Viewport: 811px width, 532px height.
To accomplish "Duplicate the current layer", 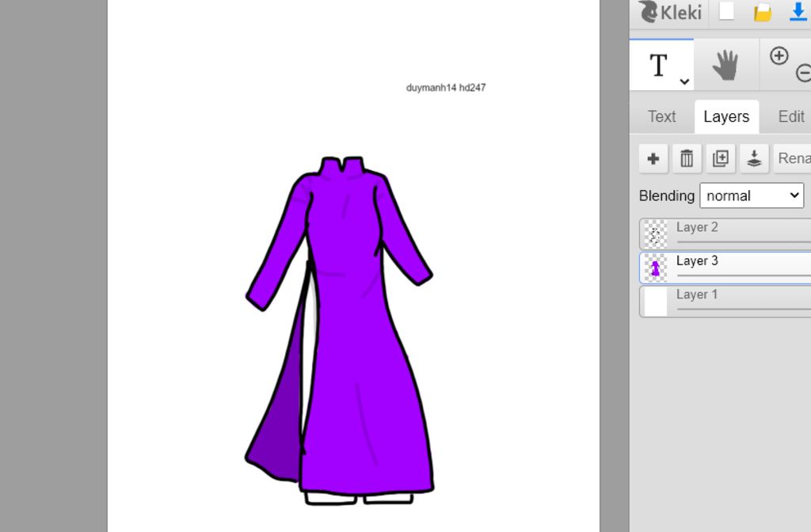I will click(x=721, y=158).
